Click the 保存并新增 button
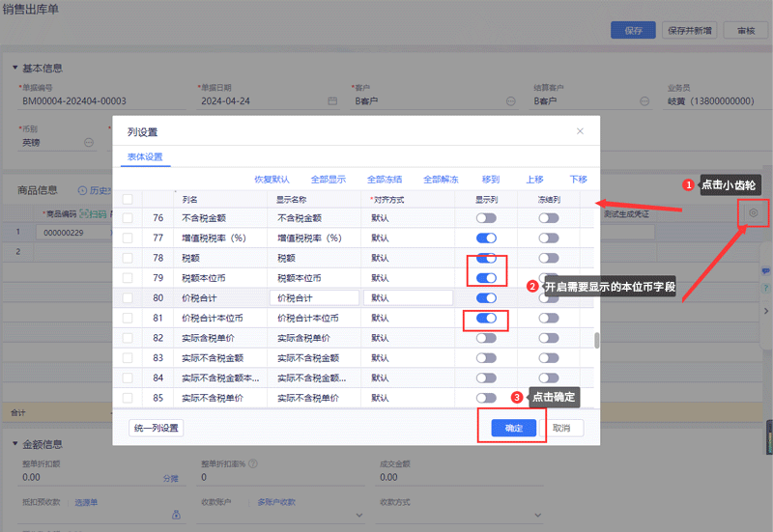This screenshot has height=532, width=773. pyautogui.click(x=689, y=31)
